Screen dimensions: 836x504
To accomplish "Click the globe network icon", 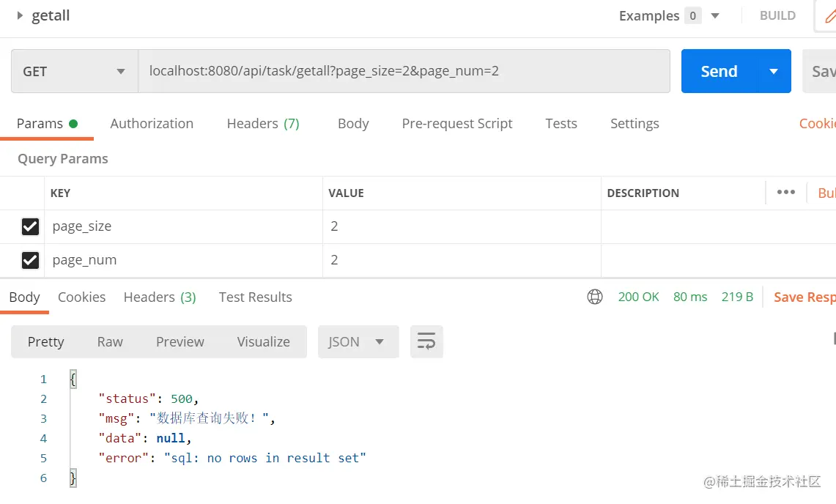I will (595, 297).
